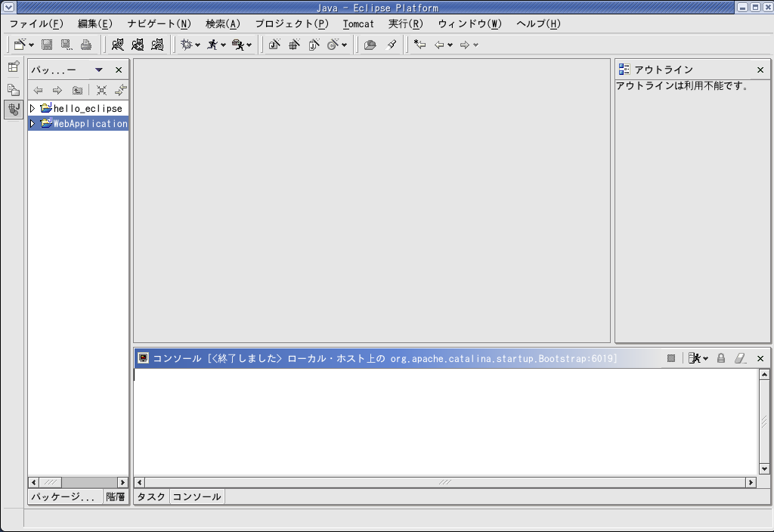This screenshot has width=774, height=532.
Task: Open the 検索(A) menu
Action: click(x=223, y=23)
